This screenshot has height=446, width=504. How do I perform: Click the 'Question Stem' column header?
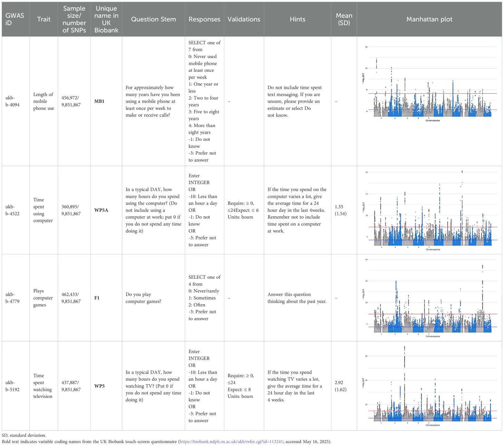[153, 19]
